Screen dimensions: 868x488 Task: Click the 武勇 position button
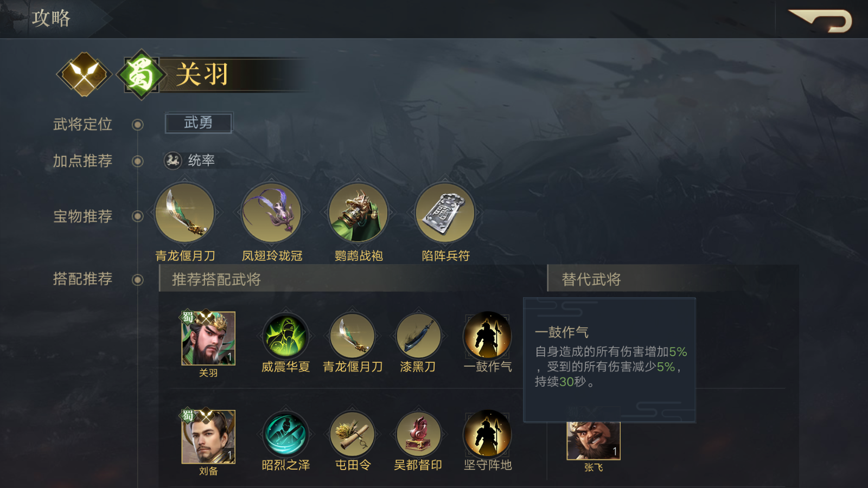click(199, 123)
